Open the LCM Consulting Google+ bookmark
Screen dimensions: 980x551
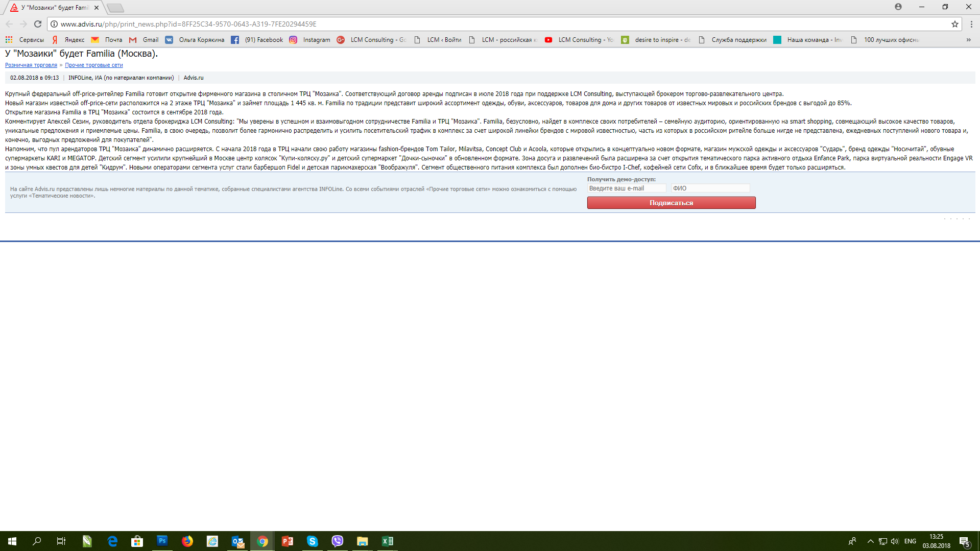(x=372, y=40)
